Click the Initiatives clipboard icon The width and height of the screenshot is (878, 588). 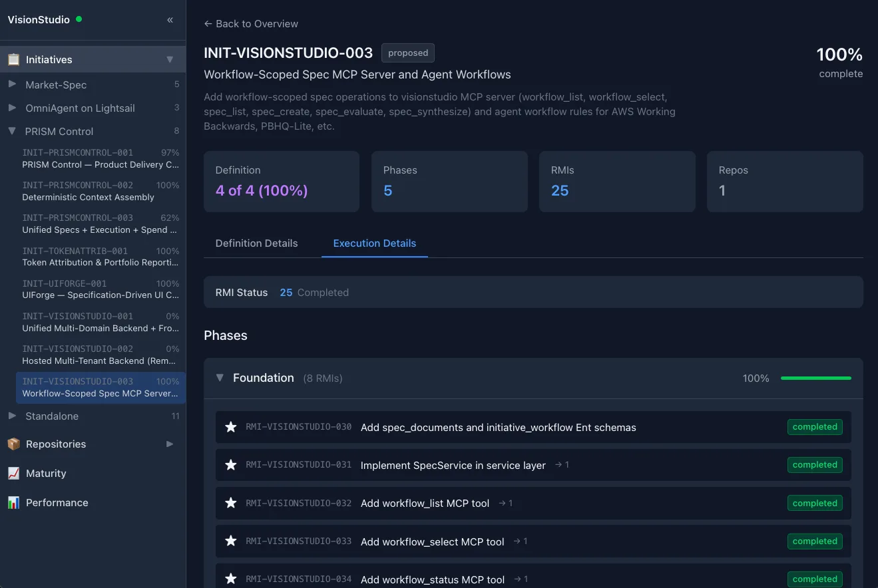coord(13,59)
